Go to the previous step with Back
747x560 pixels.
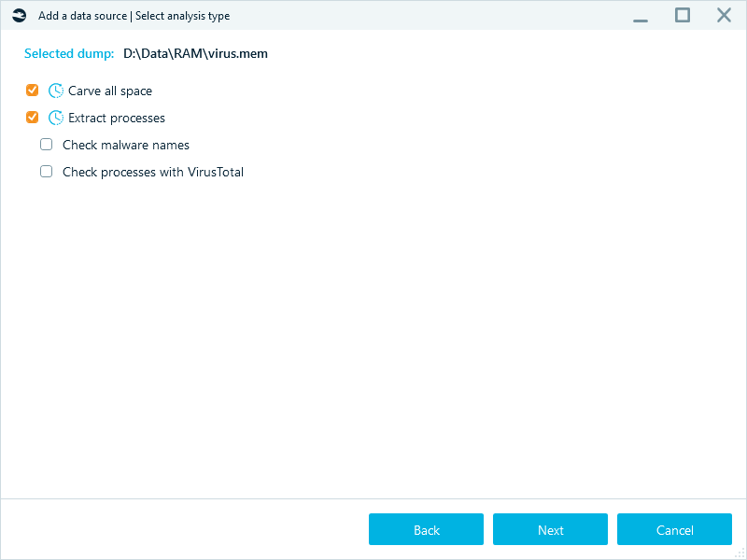426,529
